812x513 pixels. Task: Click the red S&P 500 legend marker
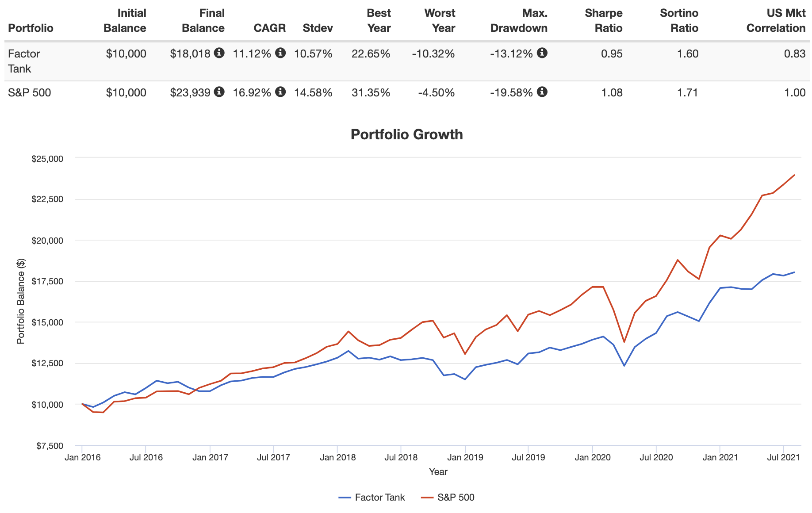coord(427,497)
